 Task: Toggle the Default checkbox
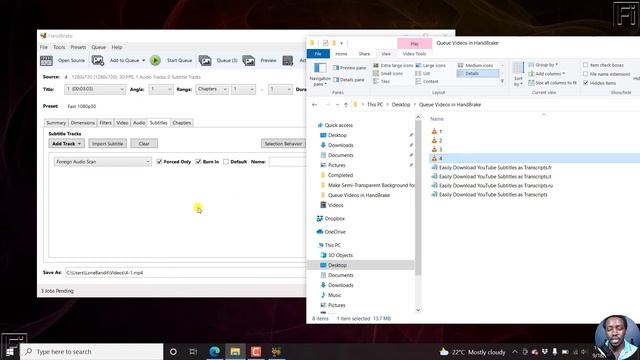coord(226,162)
